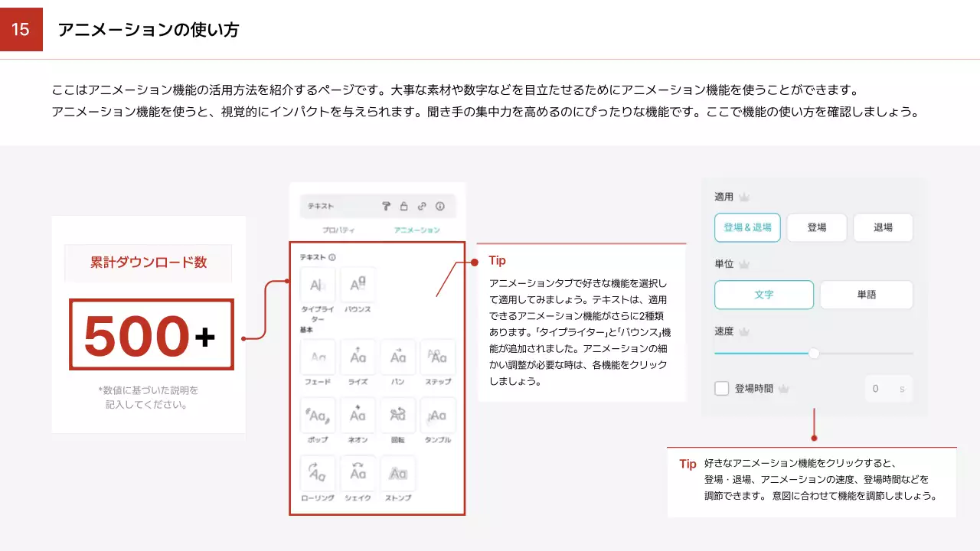Click the format painter icon in テキスト bar
Image resolution: width=980 pixels, height=551 pixels.
pos(387,206)
